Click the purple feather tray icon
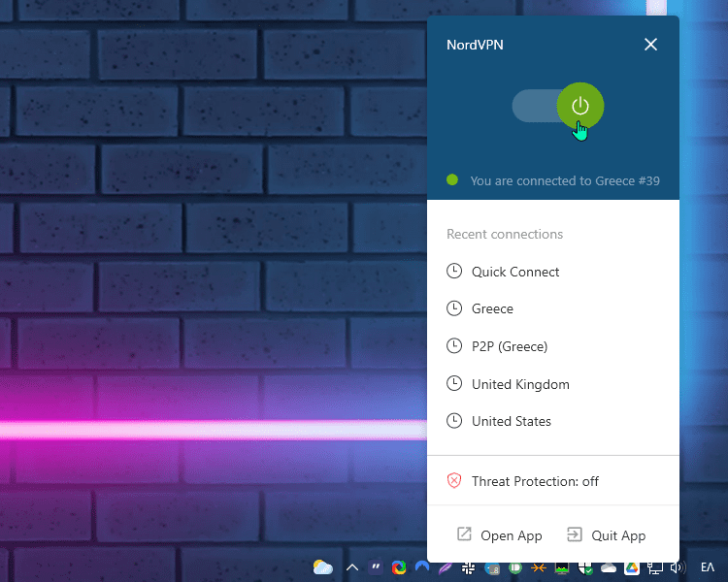The image size is (728, 582). coord(446,567)
